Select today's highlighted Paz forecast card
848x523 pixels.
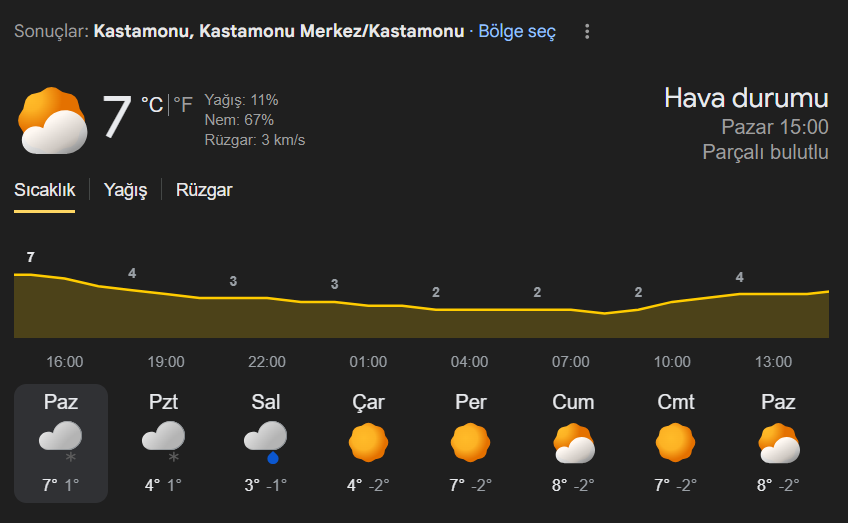coord(61,442)
